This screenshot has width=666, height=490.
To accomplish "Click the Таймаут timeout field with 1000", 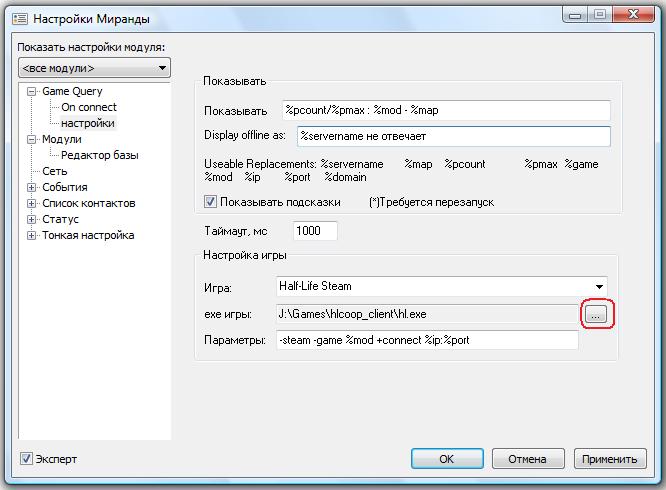I will 315,231.
